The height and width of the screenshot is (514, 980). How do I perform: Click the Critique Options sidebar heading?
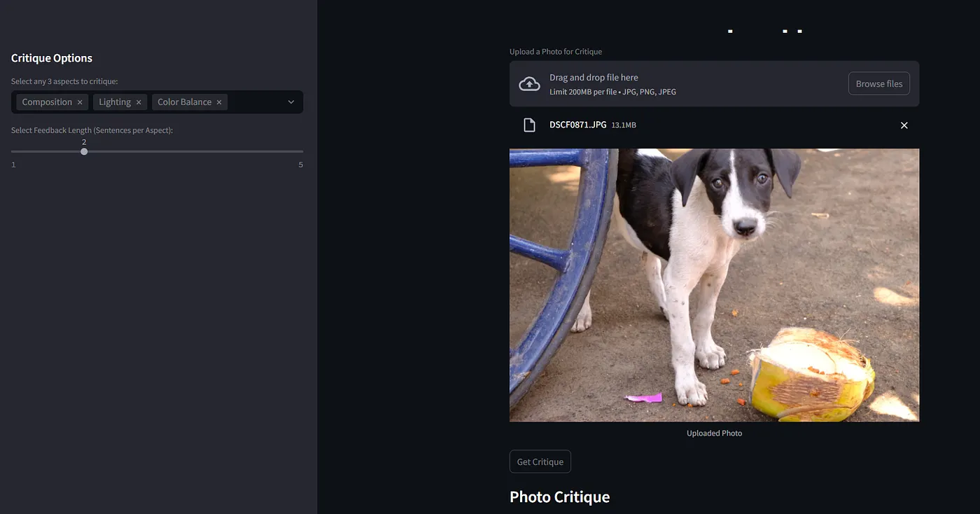coord(50,57)
